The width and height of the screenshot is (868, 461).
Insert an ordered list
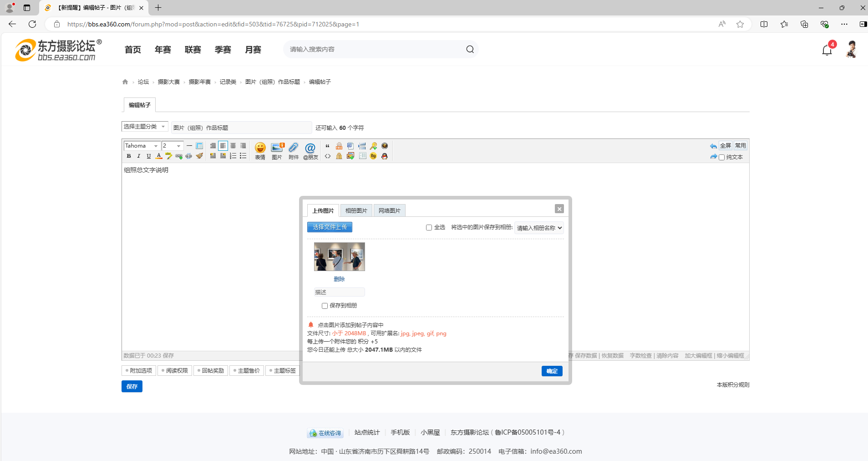pyautogui.click(x=233, y=156)
